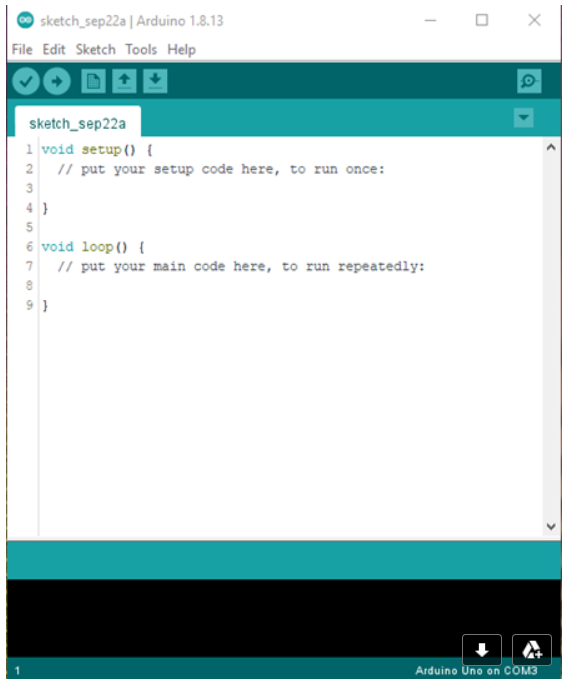
Task: Expand the tab options dropdown arrow
Action: click(x=523, y=118)
